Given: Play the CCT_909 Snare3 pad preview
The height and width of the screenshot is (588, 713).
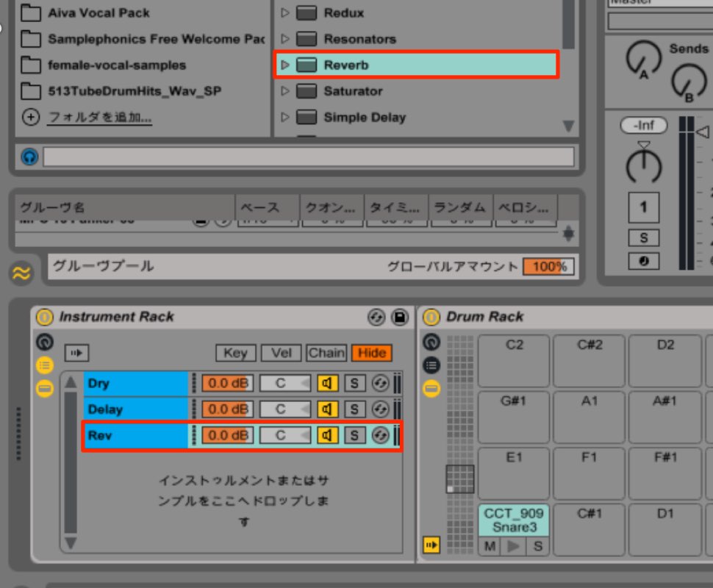Looking at the screenshot, I should [513, 545].
